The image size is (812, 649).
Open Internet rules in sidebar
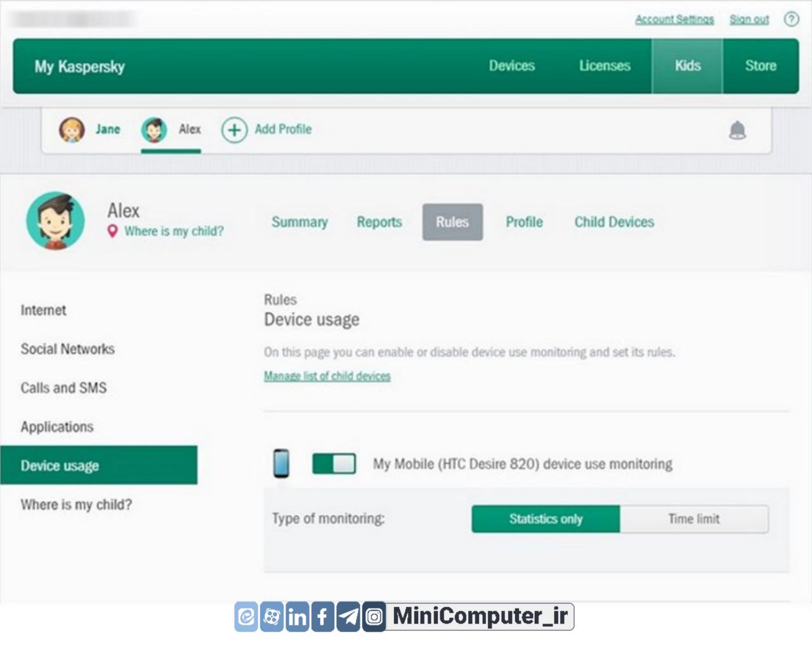[x=43, y=310]
